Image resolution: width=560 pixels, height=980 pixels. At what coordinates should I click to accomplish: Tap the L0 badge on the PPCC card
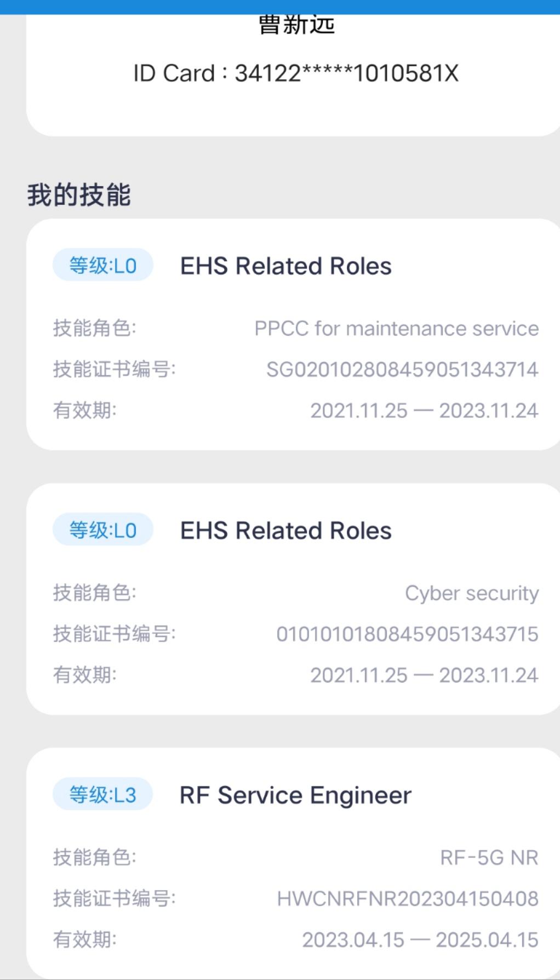point(102,266)
